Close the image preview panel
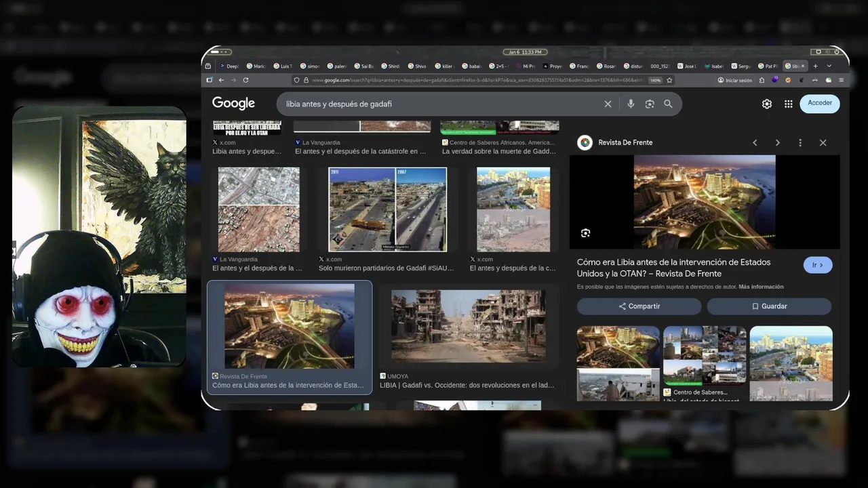 pyautogui.click(x=823, y=142)
